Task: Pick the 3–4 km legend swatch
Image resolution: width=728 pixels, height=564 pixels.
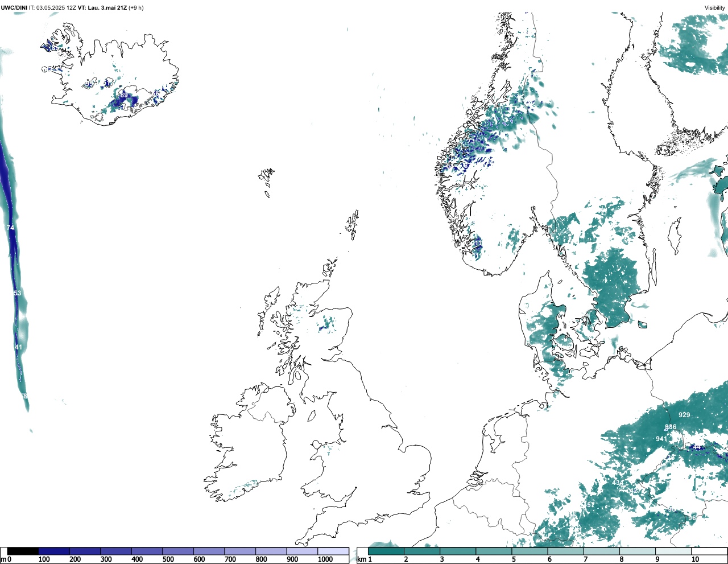Action: [458, 551]
